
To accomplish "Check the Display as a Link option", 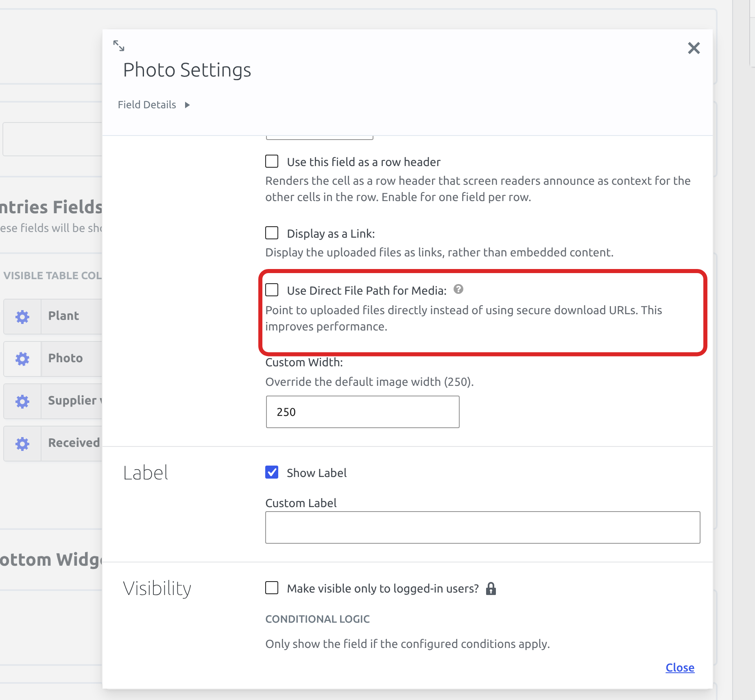I will point(272,233).
